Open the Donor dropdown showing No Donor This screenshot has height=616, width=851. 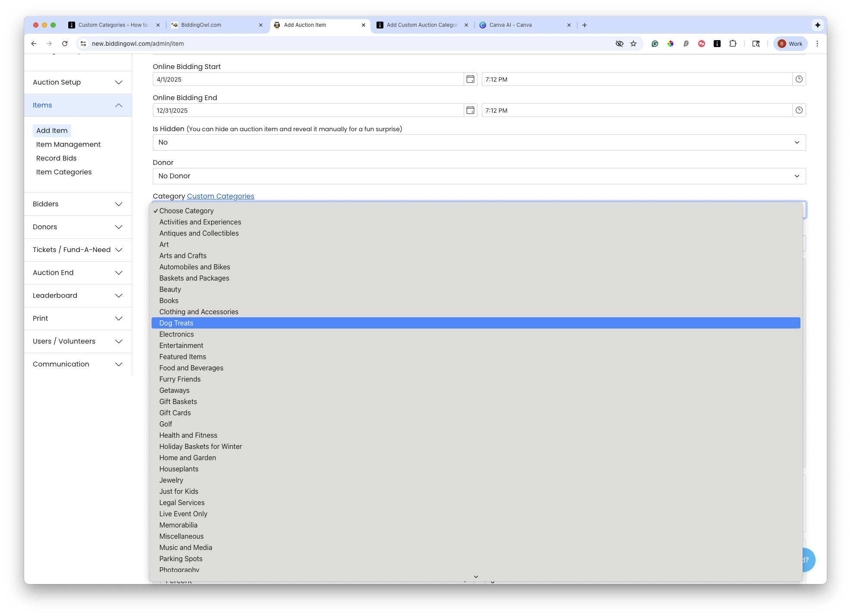pyautogui.click(x=479, y=176)
